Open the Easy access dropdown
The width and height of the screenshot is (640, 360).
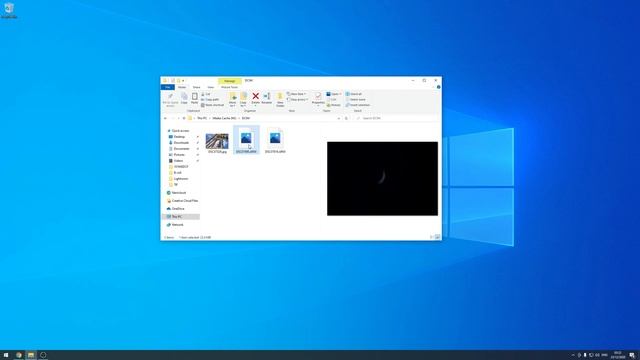point(297,100)
